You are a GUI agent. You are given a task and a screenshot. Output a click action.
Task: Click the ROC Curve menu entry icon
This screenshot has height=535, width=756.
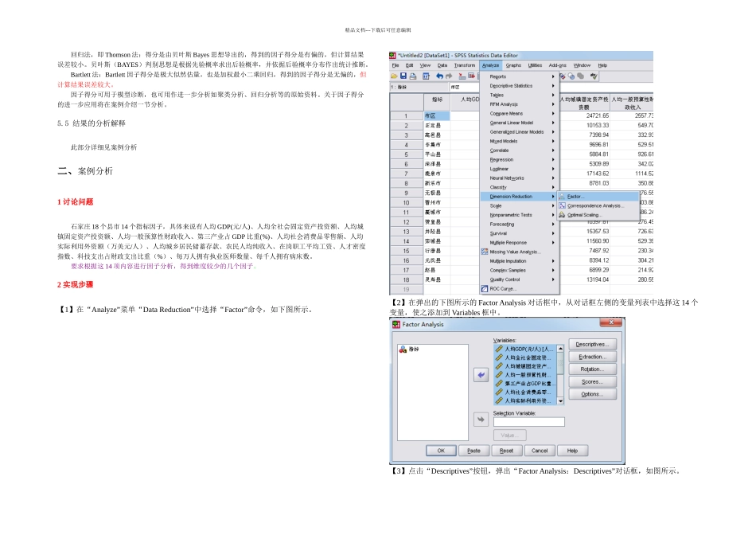pos(483,289)
